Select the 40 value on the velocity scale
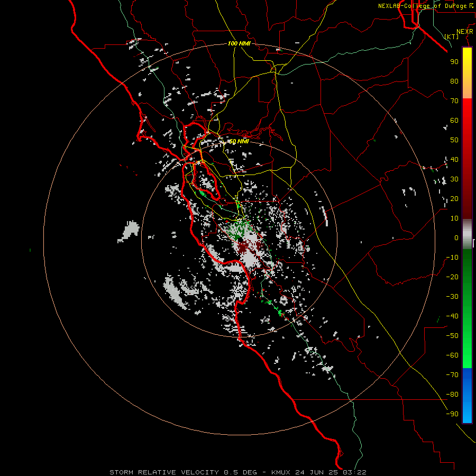This screenshot has width=476, height=476. (x=454, y=159)
